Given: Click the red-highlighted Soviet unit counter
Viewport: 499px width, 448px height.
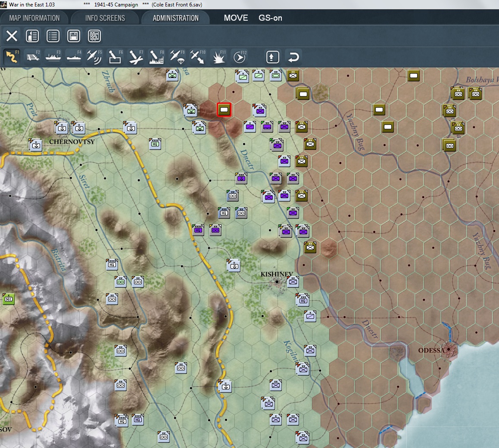Looking at the screenshot, I should coord(224,109).
